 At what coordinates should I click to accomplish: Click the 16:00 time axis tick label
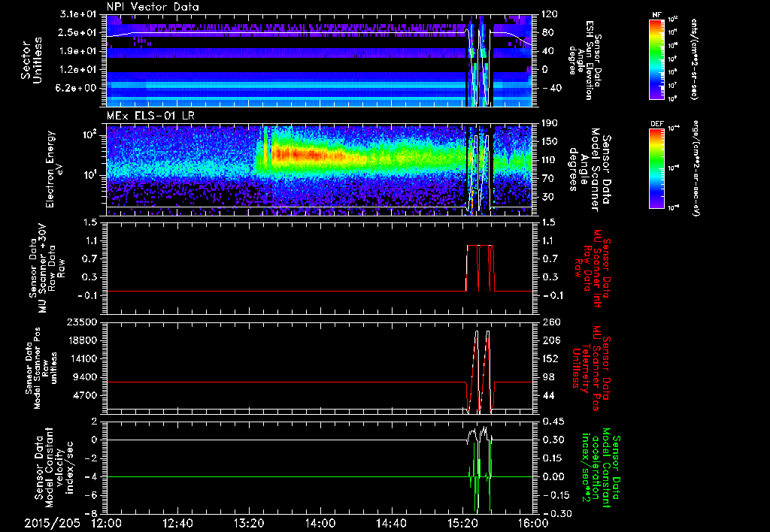532,522
